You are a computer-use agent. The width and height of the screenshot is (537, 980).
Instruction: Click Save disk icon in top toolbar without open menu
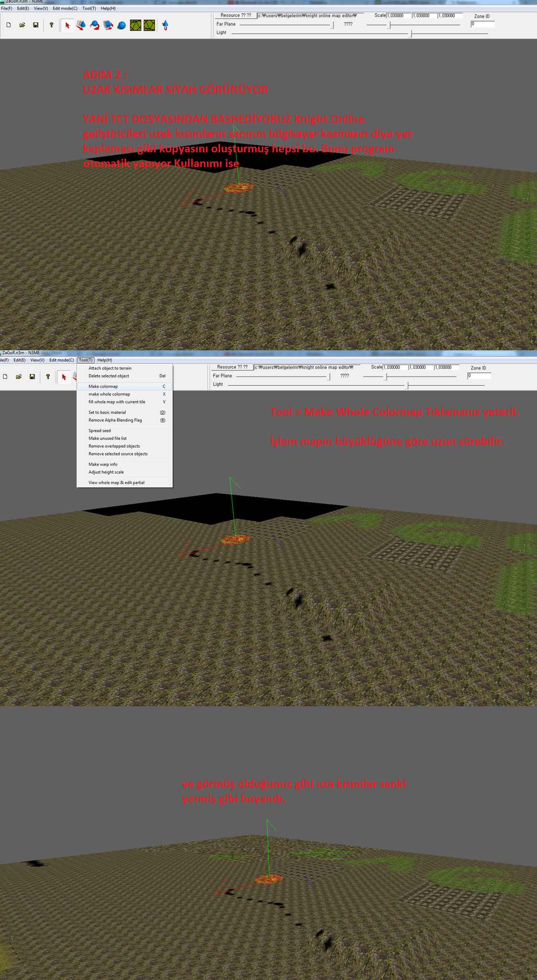tap(35, 25)
